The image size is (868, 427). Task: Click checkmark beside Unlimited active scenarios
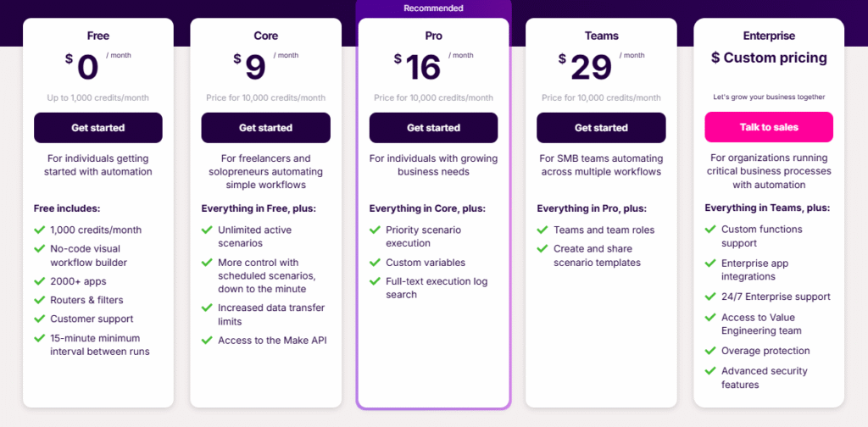click(207, 230)
